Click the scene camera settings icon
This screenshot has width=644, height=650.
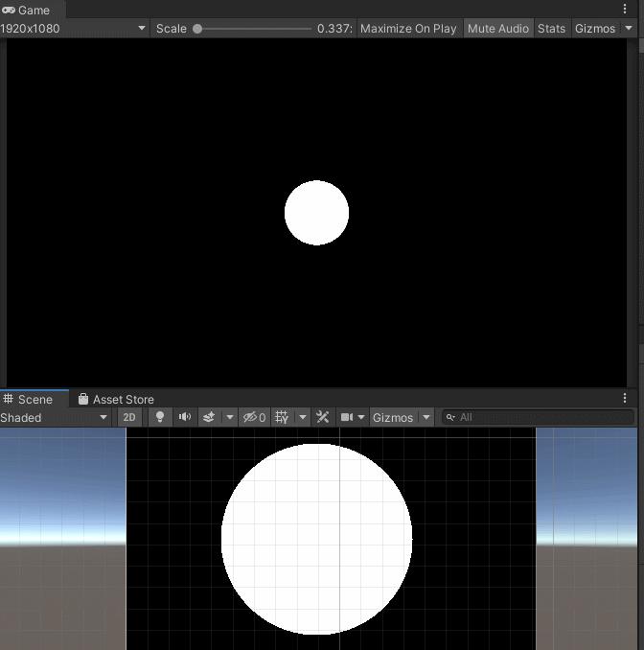pos(347,417)
